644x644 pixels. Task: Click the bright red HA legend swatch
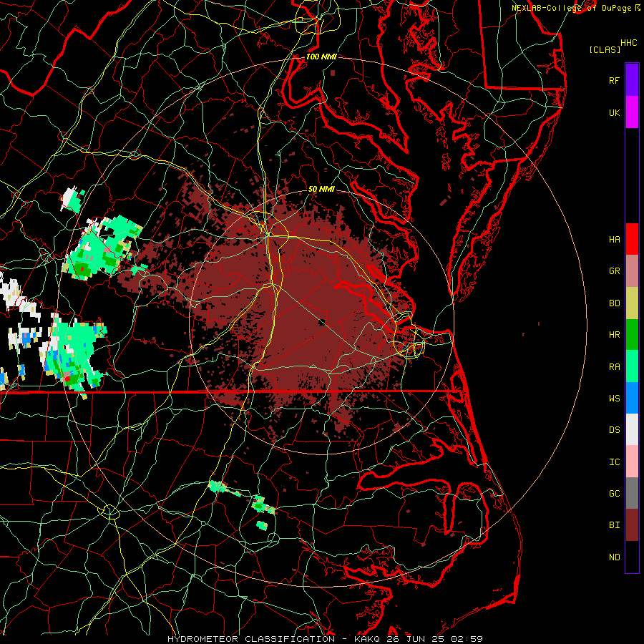(632, 239)
